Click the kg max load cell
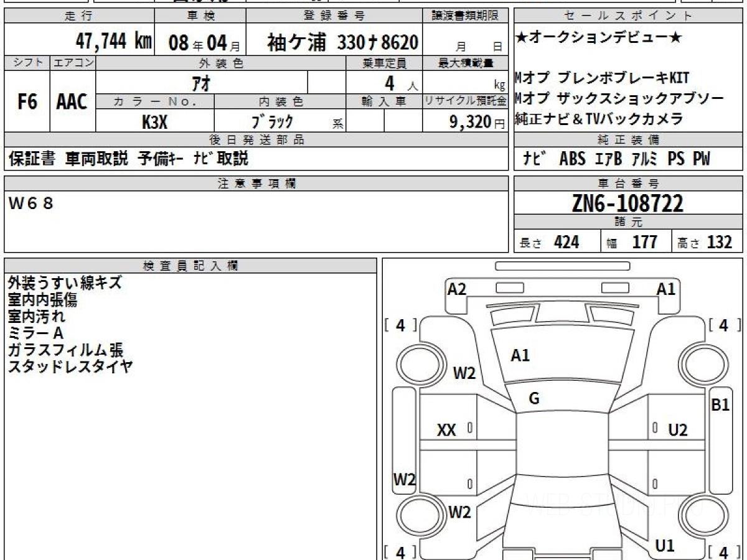Screen dimensions: 747x560 (466, 82)
